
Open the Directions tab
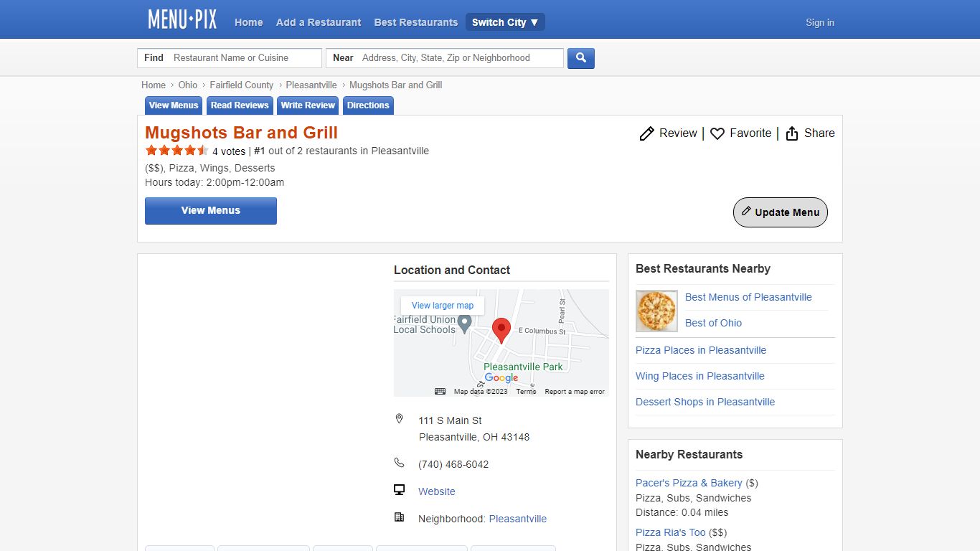(x=368, y=105)
